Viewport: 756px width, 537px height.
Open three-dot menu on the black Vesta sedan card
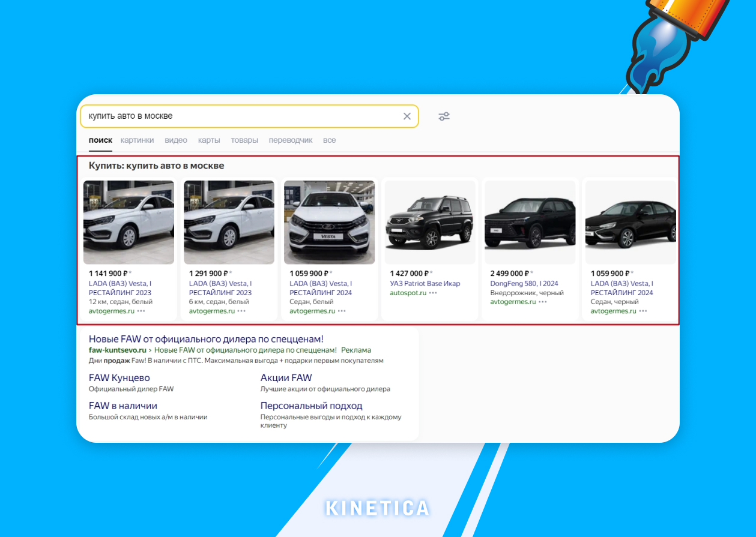(643, 311)
